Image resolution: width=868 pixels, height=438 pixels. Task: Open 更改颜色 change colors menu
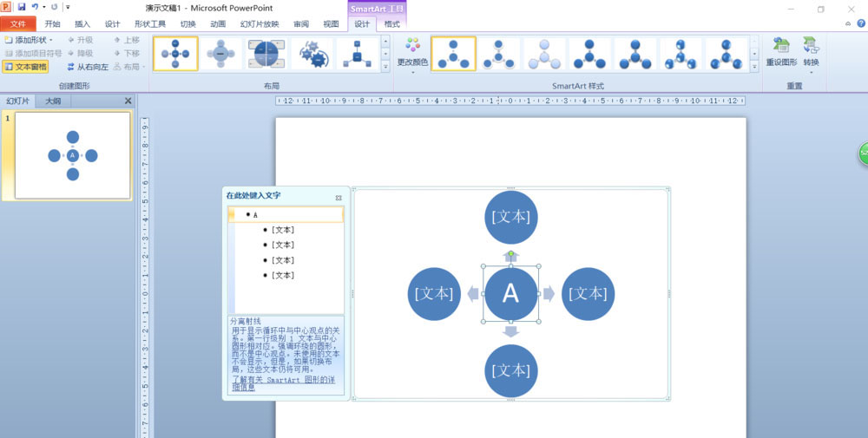point(412,54)
